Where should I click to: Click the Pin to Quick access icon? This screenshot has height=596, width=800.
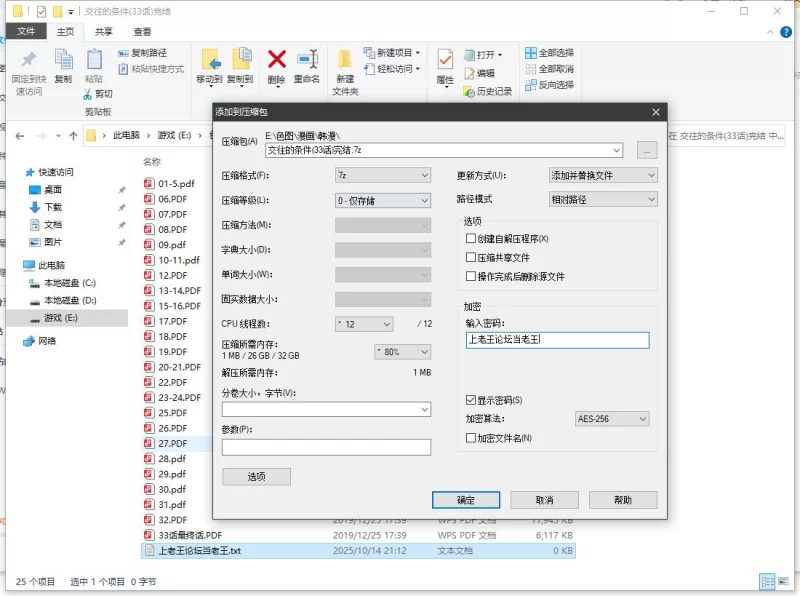29,60
